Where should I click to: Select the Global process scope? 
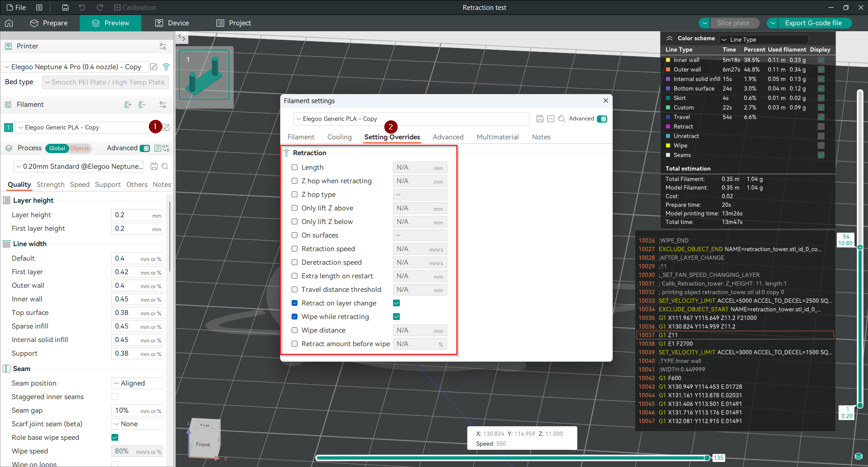pos(58,148)
